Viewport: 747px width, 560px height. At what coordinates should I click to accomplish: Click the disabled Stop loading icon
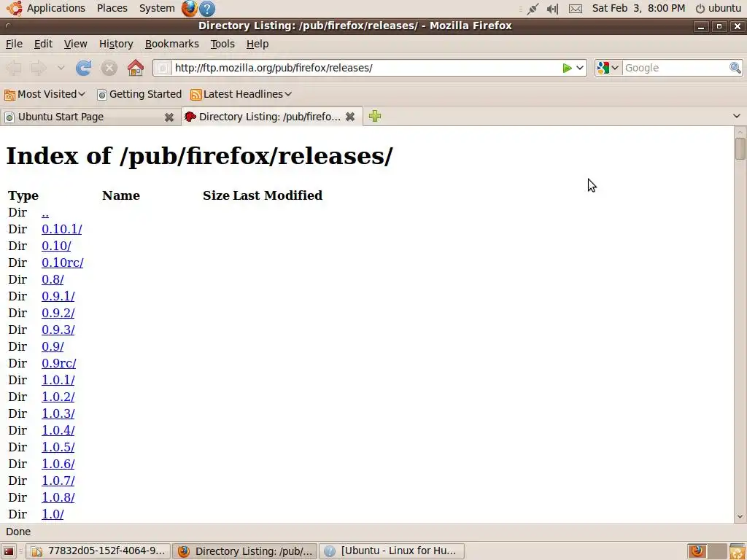click(x=109, y=68)
